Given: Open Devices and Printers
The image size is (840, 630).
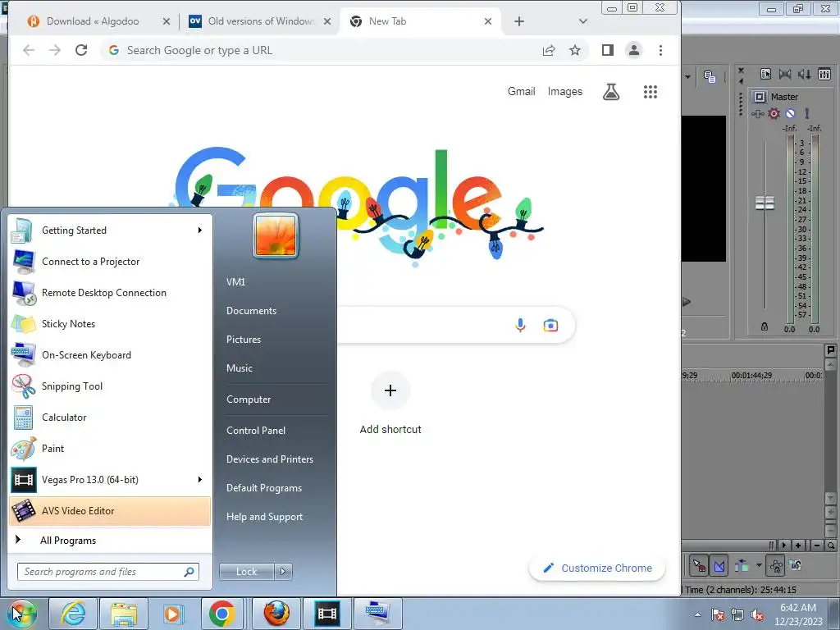Looking at the screenshot, I should [270, 459].
